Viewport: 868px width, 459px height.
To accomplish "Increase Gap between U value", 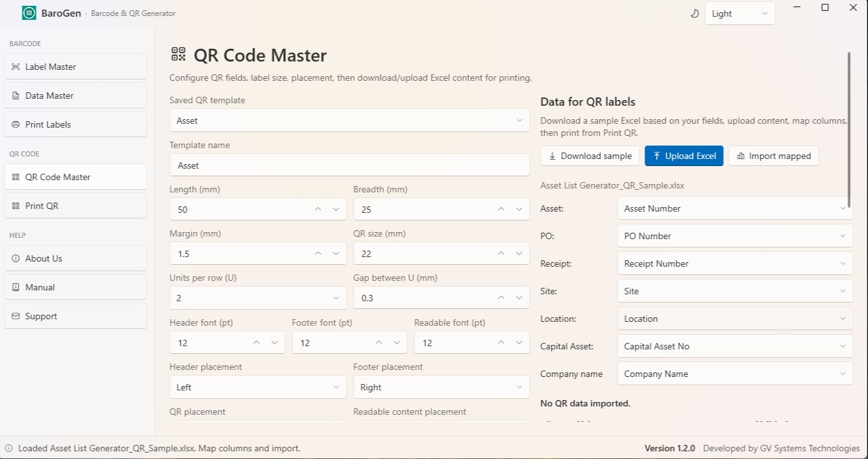I will tap(502, 298).
